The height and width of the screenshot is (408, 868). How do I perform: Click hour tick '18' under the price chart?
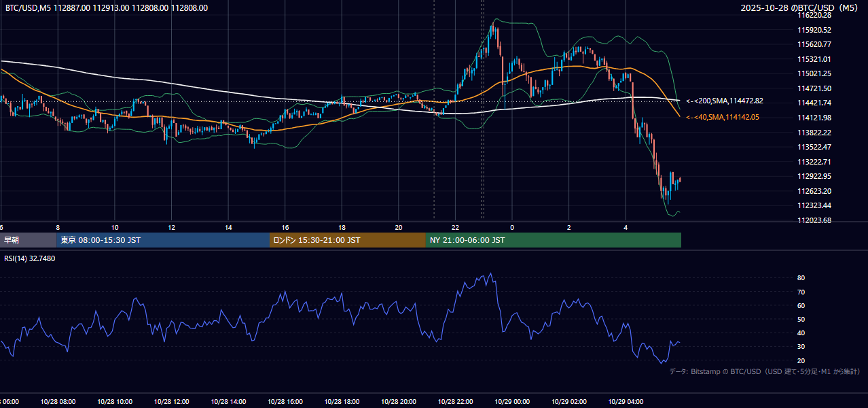click(x=342, y=228)
